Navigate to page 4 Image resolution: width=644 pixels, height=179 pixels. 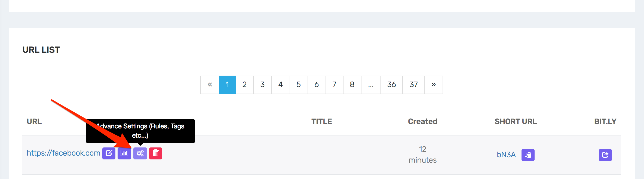click(x=280, y=85)
